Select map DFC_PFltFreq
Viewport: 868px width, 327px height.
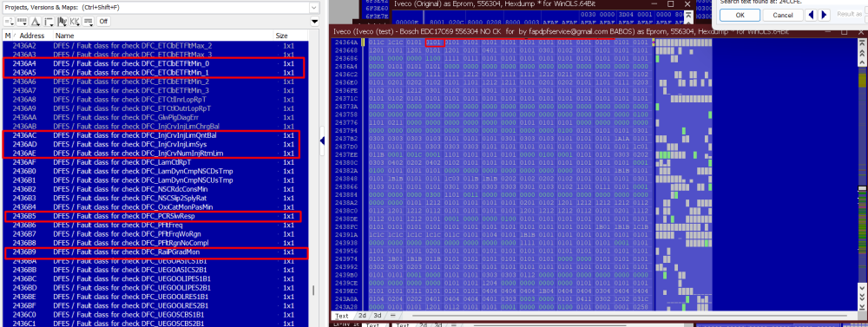pos(155,225)
